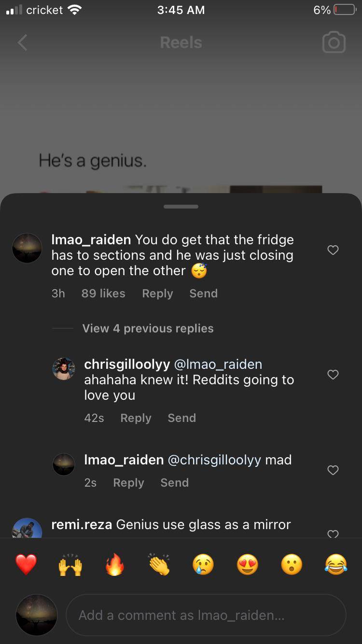Expand View 4 previous replies
This screenshot has height=644, width=362.
click(x=148, y=328)
